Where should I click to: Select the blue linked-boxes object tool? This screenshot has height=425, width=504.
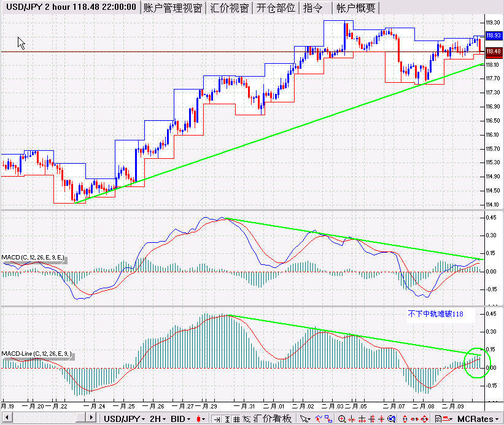[x=328, y=419]
